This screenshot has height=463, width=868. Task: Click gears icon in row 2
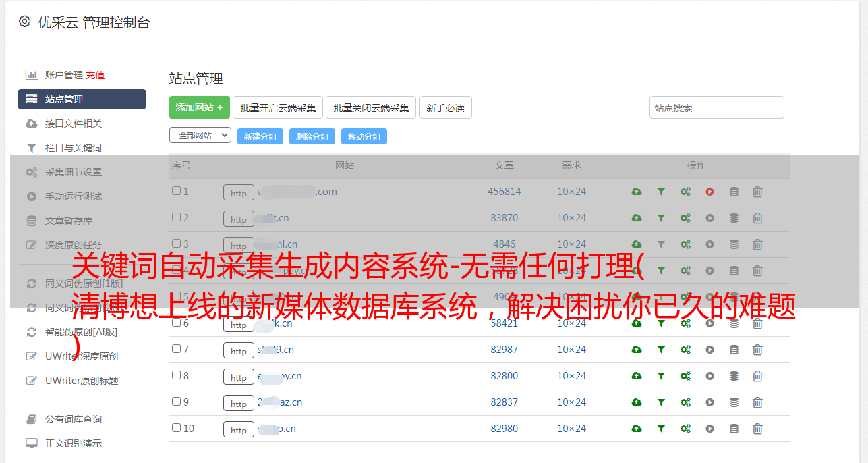(685, 218)
